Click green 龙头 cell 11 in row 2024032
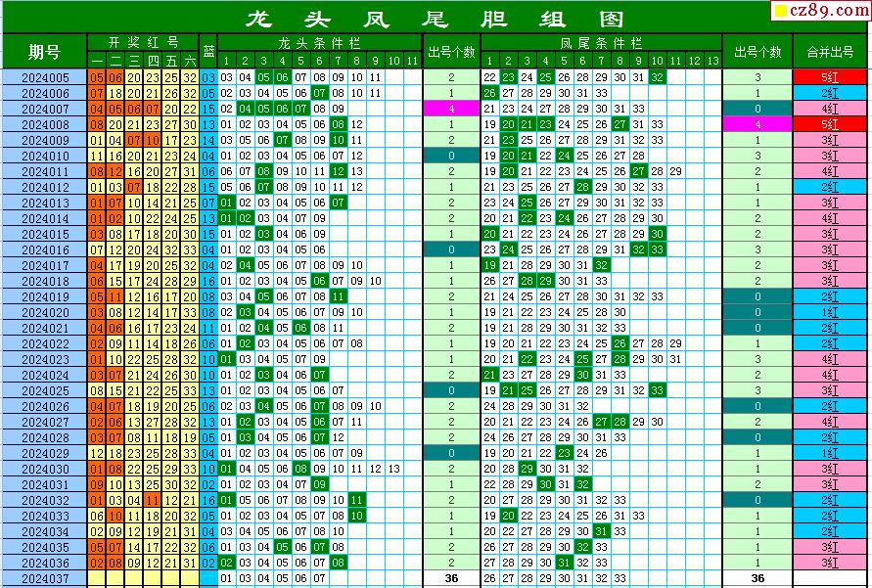 point(356,500)
